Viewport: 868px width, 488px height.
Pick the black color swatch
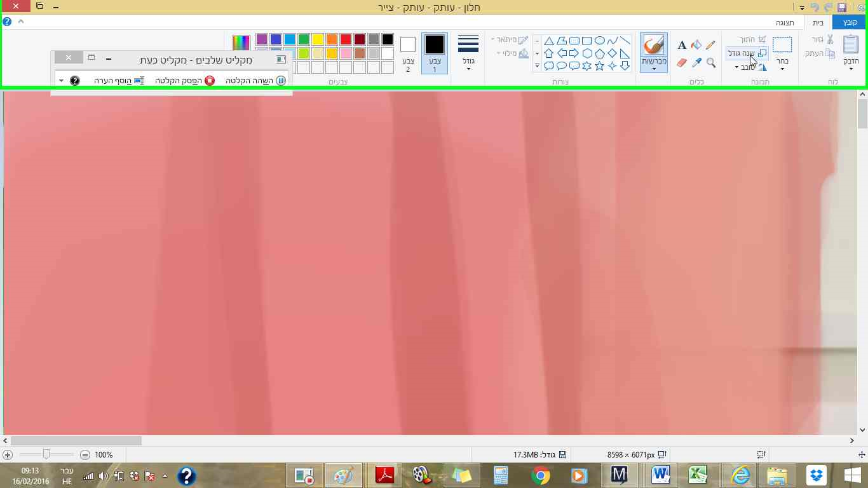coord(388,39)
